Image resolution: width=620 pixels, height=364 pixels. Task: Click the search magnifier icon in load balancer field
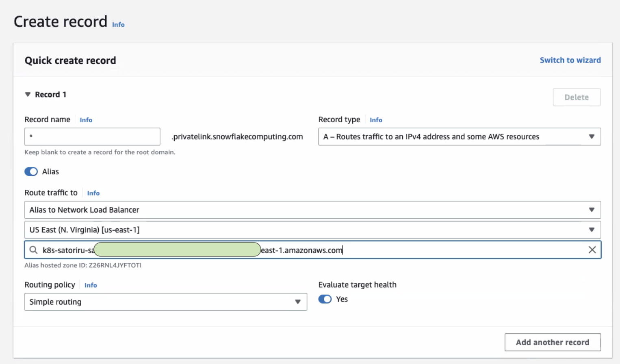(34, 250)
